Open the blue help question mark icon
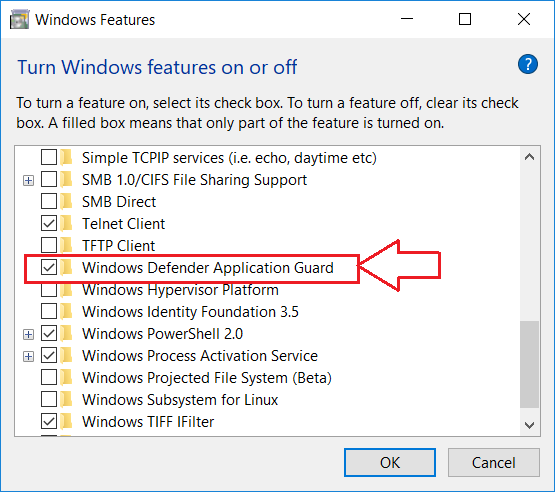 coord(528,64)
